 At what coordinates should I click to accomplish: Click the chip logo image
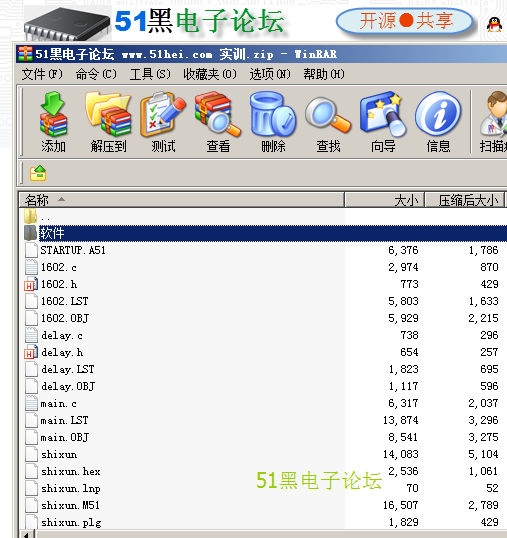tap(67, 23)
